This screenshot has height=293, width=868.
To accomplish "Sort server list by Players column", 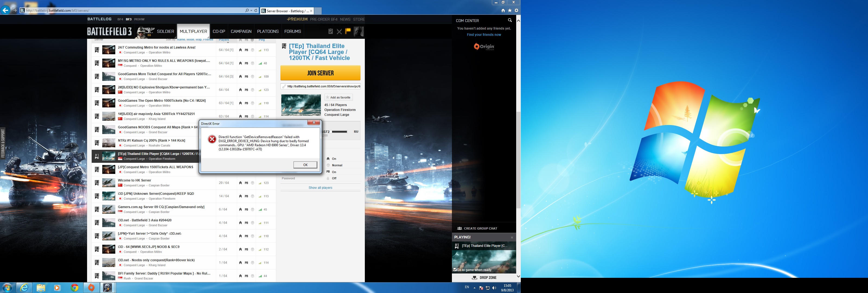I will pyautogui.click(x=224, y=40).
